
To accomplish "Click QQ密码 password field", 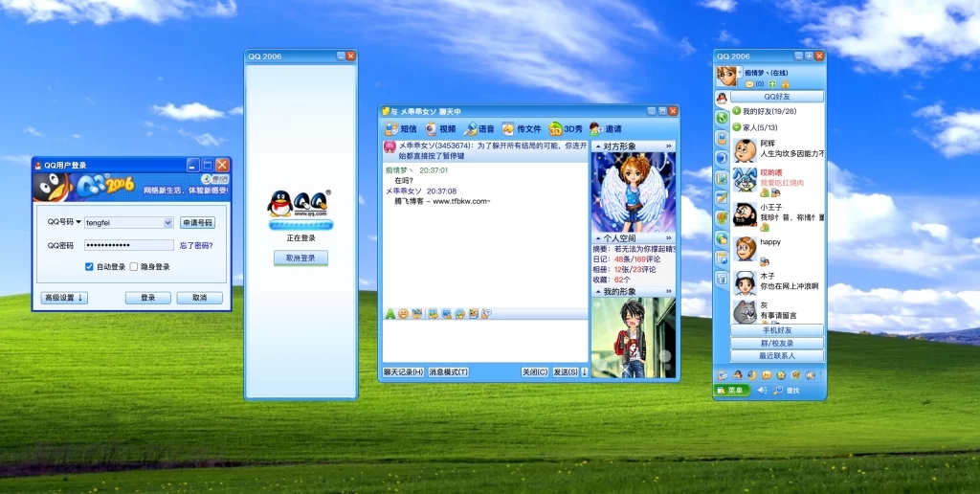I will [x=129, y=245].
